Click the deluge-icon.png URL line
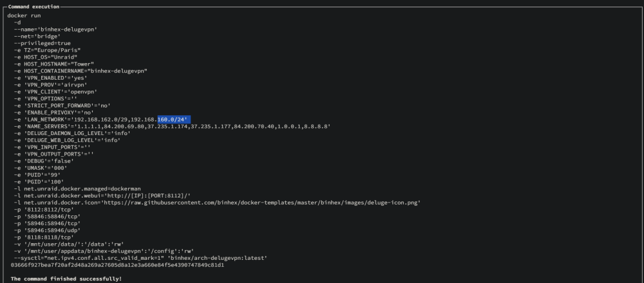 tap(217, 203)
